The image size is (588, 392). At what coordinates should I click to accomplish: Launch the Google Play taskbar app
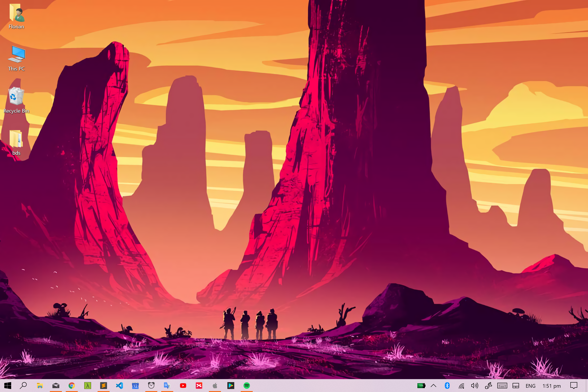(231, 386)
